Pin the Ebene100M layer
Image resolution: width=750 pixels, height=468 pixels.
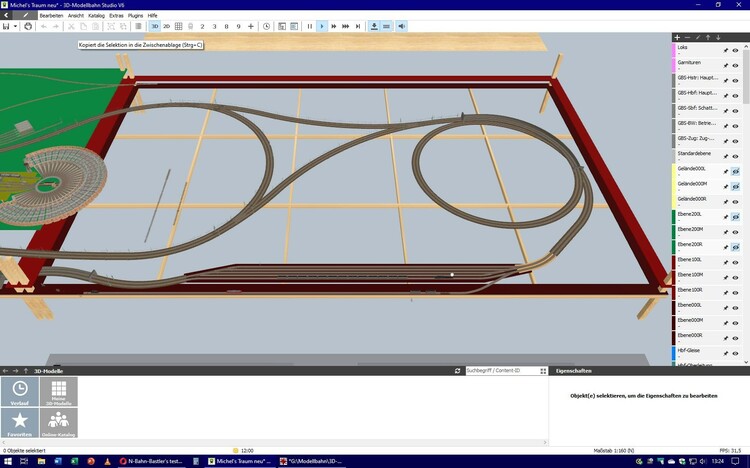pyautogui.click(x=726, y=278)
